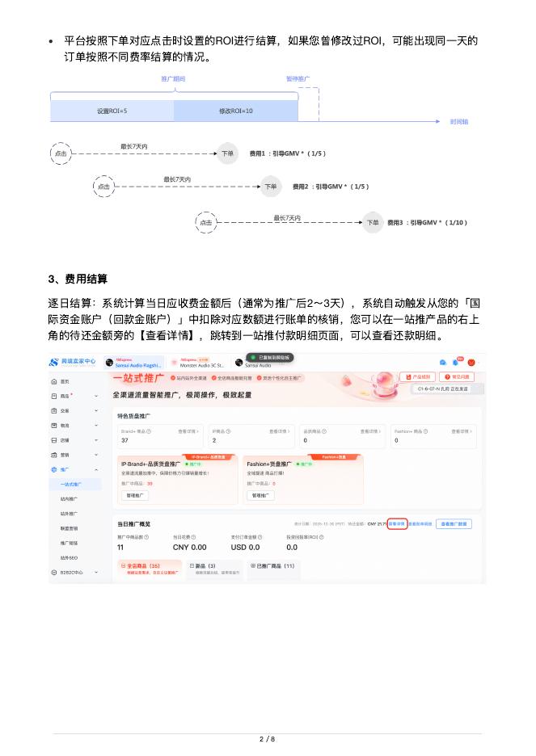Image resolution: width=536 pixels, height=756 pixels.
Task: Expand the 营销 sidebar menu chevron
Action: pos(96,456)
